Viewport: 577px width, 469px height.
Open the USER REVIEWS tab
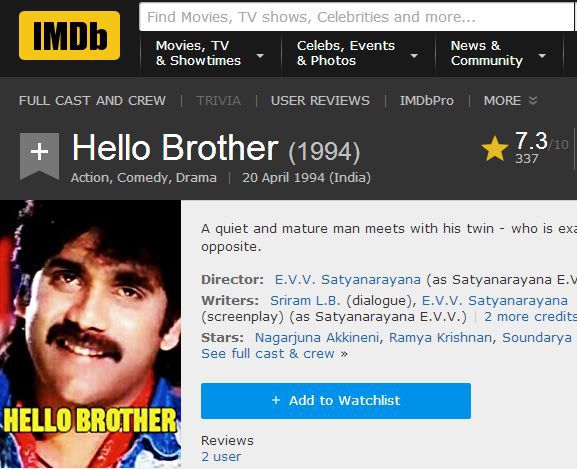click(320, 100)
